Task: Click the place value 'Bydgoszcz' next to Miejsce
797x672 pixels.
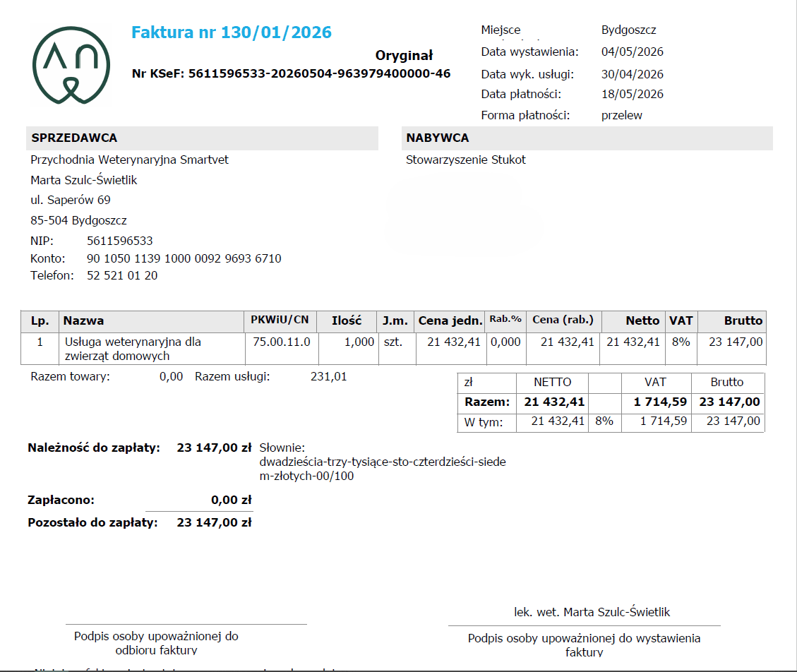Action: point(629,30)
